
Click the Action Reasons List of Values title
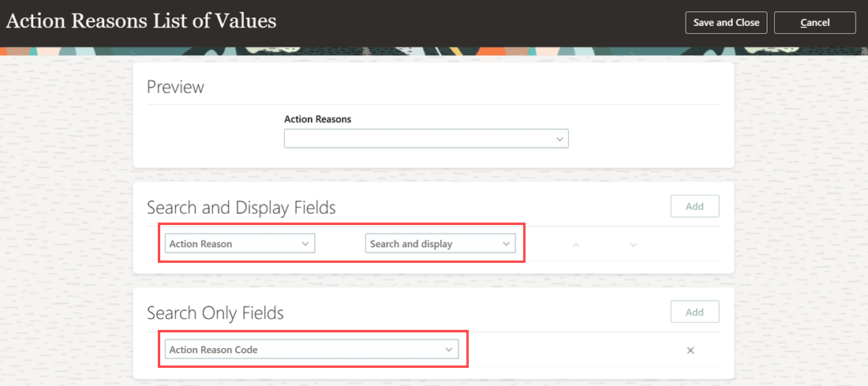pyautogui.click(x=141, y=21)
